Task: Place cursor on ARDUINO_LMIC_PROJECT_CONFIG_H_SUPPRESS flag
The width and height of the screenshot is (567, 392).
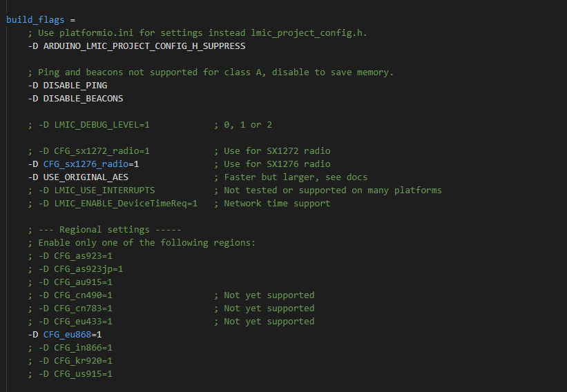Action: 144,46
